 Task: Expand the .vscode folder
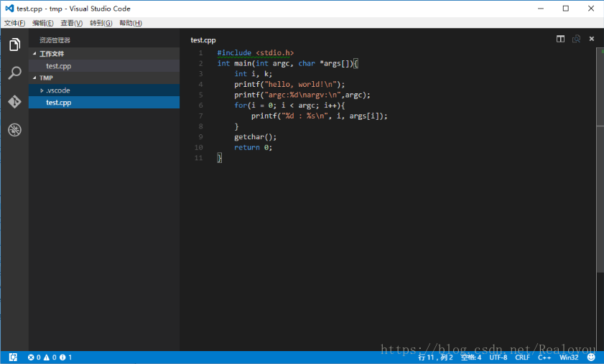104,90
